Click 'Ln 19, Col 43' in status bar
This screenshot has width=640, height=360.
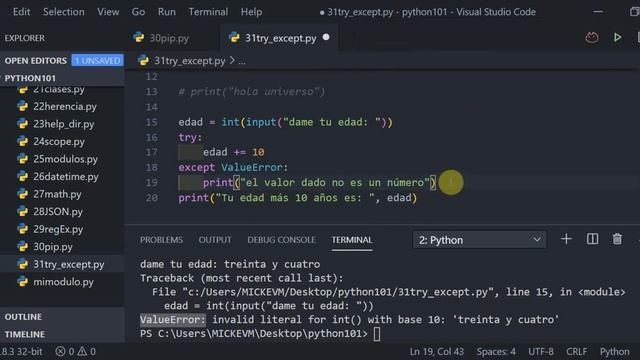point(436,351)
